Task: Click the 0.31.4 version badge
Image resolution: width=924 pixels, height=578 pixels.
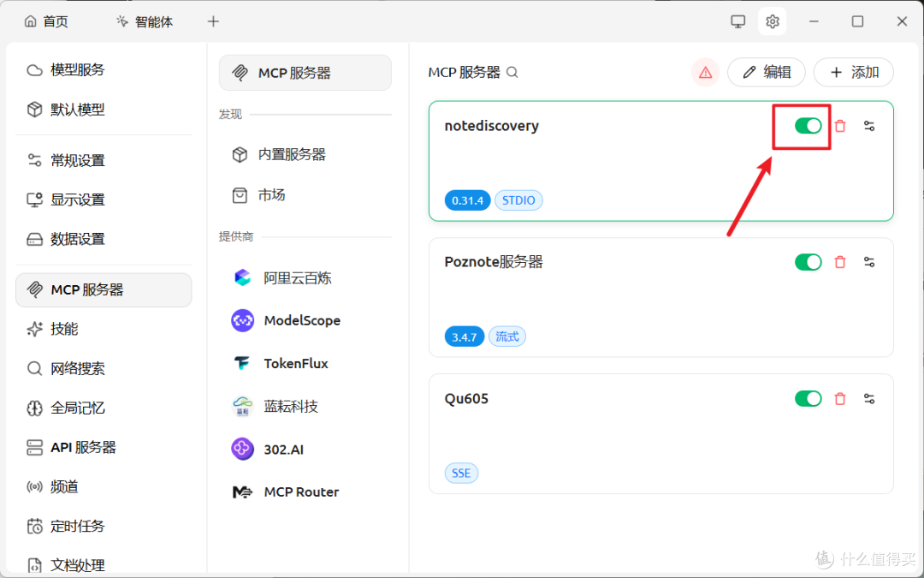Action: pyautogui.click(x=467, y=200)
